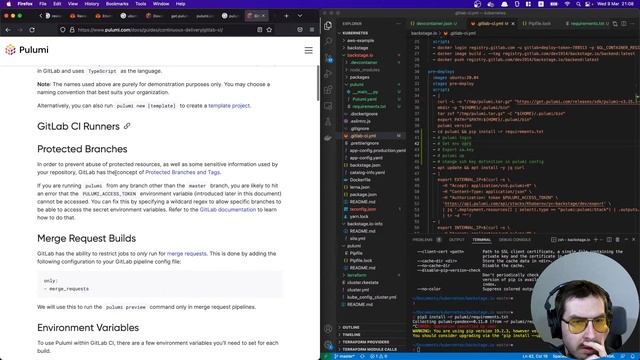Split the terminal panel
Screen dimensions: 640x360
[x=609, y=240]
